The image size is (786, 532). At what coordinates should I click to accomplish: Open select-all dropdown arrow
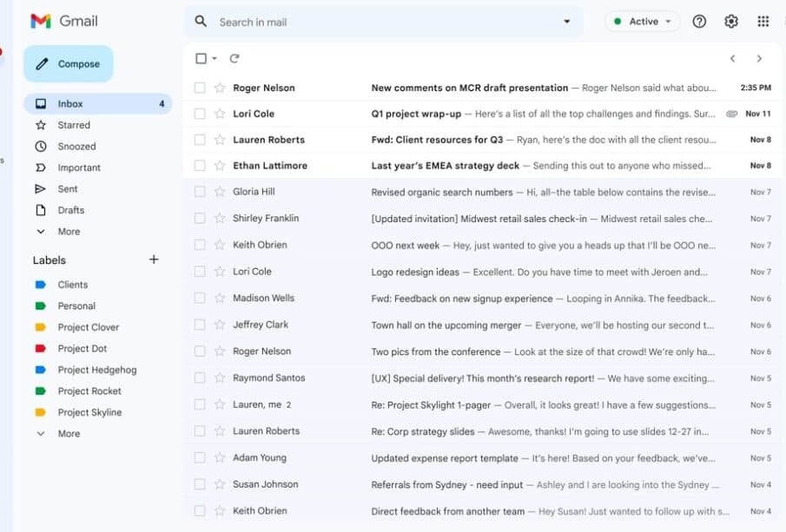click(215, 59)
